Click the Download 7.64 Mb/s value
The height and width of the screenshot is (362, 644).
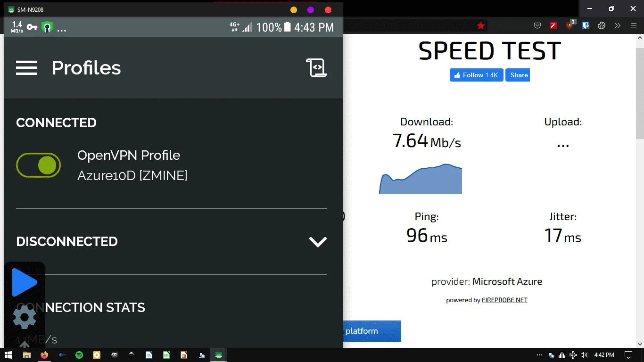[x=427, y=141]
